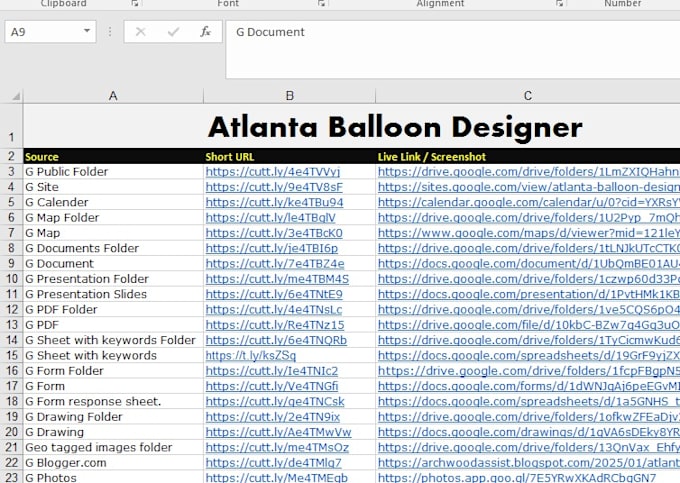Open the calendar.google.com live link

coord(529,202)
